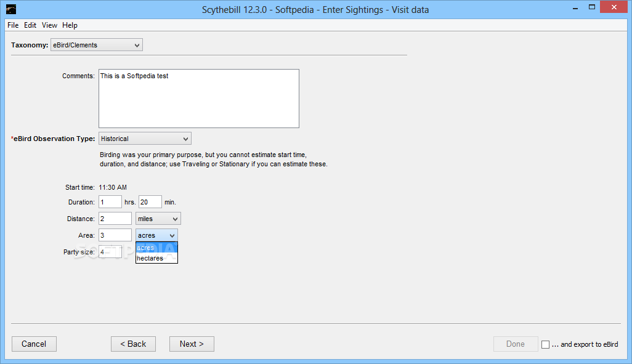Open the eBird Observation Type dropdown
Image resolution: width=632 pixels, height=364 pixels.
(x=145, y=138)
